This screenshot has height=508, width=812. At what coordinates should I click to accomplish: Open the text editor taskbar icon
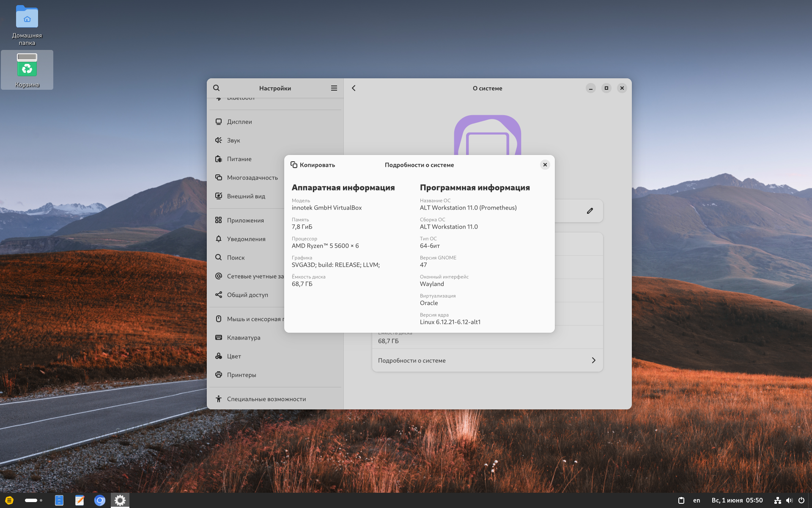80,500
